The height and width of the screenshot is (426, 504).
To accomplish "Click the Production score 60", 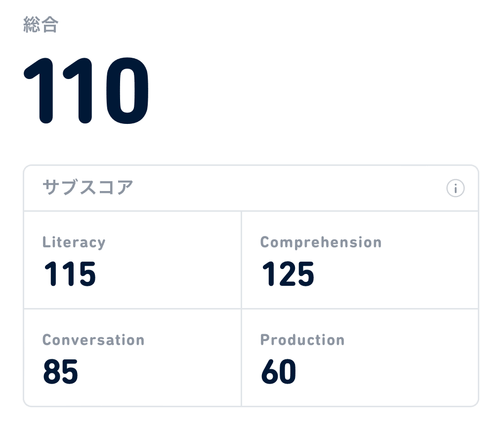I will (279, 372).
